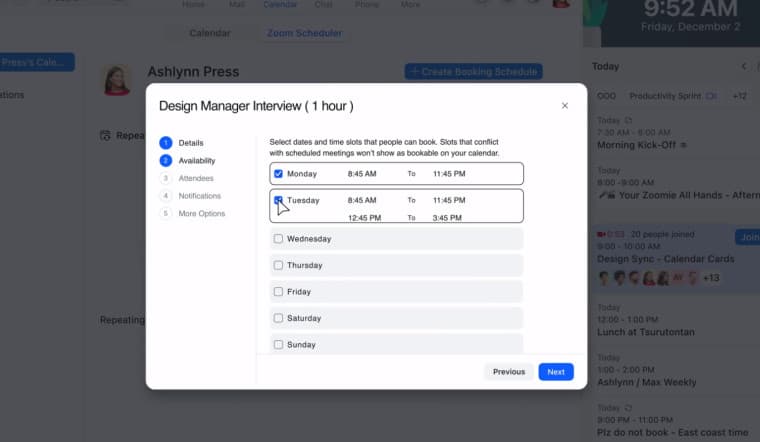
Task: Select the Sunday checkbox
Action: pyautogui.click(x=278, y=345)
